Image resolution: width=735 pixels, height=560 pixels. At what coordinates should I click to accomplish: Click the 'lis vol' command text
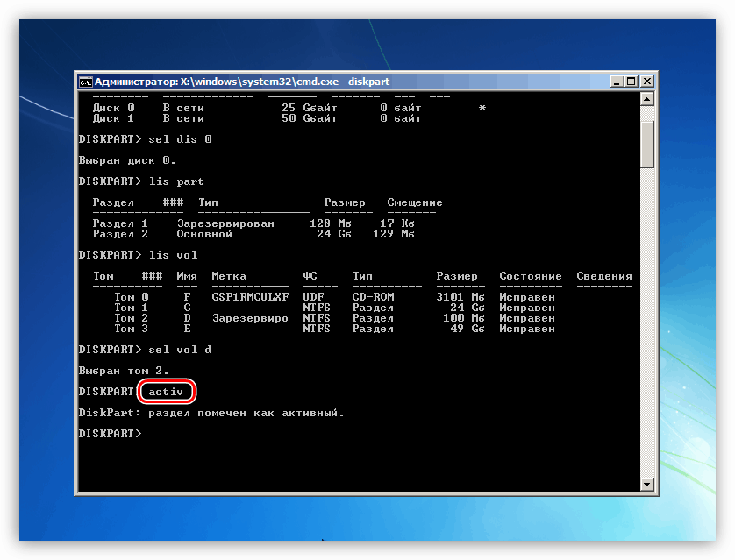[x=173, y=255]
